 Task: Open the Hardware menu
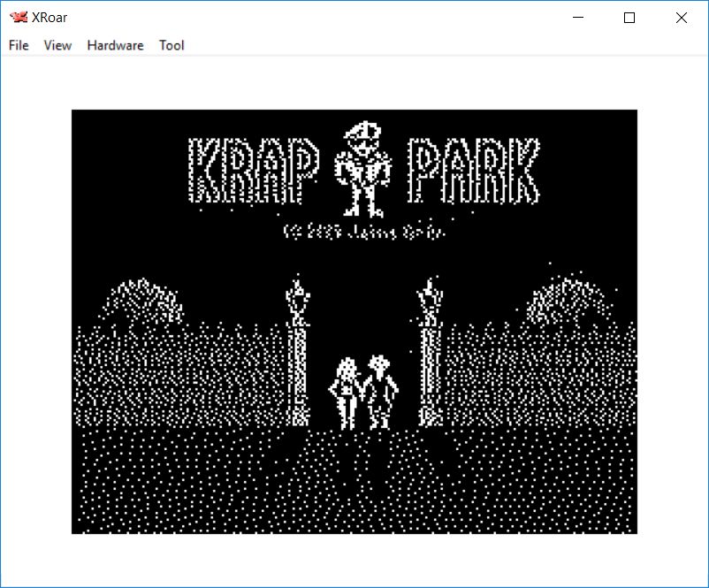click(x=115, y=45)
